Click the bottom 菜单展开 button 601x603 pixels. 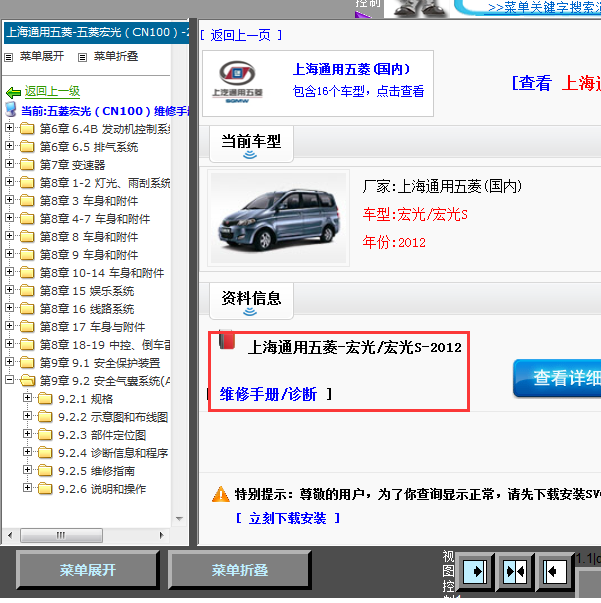pos(88,570)
